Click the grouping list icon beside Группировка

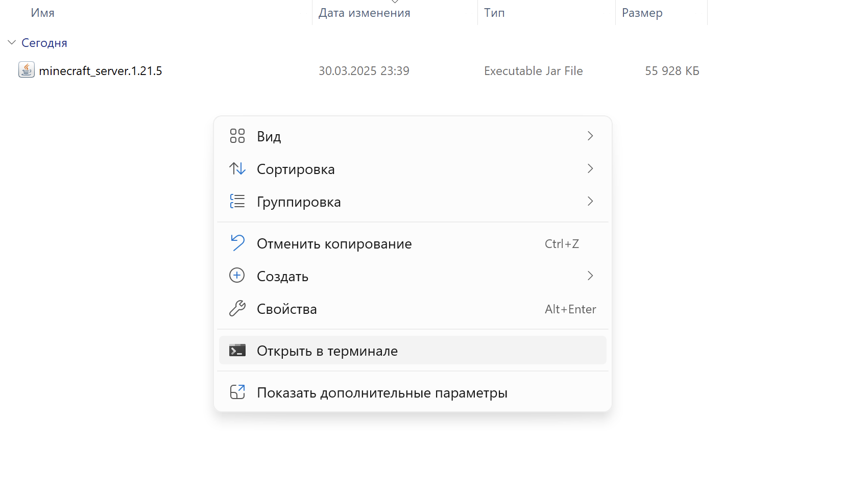[x=237, y=201]
